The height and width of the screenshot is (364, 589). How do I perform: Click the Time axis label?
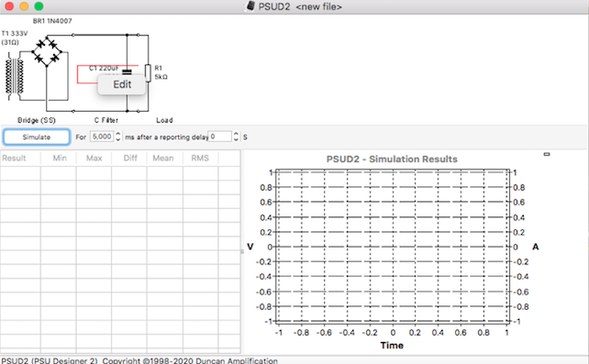392,346
